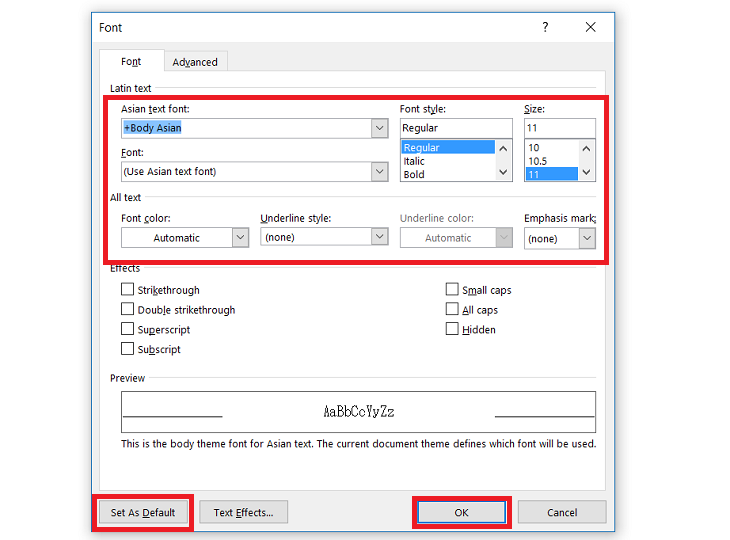
Task: Open the Emphasis mark dropdown
Action: coord(587,238)
